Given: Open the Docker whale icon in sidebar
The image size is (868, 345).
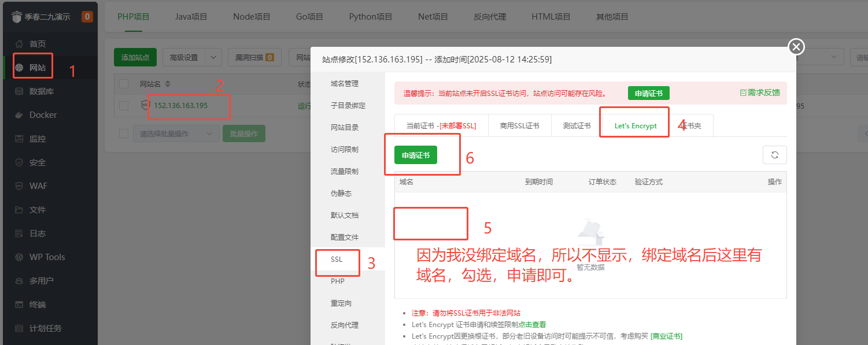Looking at the screenshot, I should pyautogui.click(x=19, y=115).
